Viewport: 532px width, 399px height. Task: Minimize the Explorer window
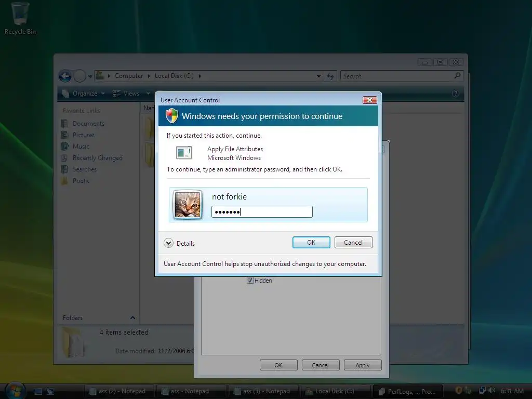pyautogui.click(x=424, y=62)
